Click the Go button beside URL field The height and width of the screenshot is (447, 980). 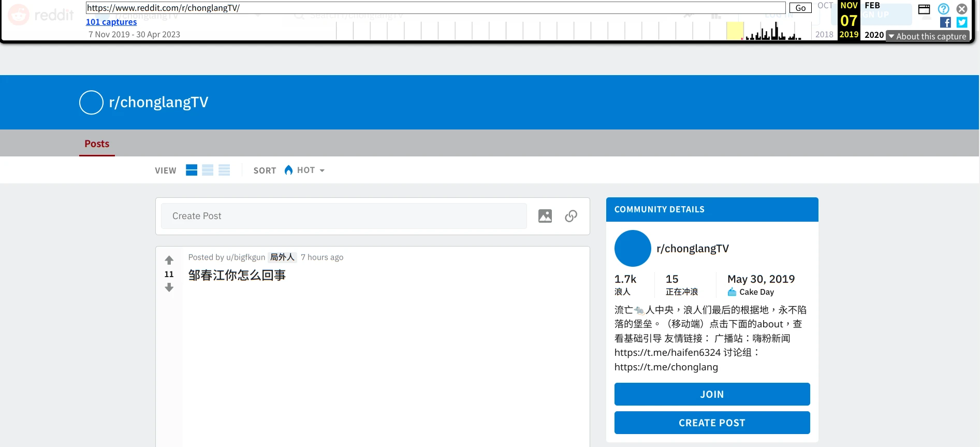click(800, 8)
